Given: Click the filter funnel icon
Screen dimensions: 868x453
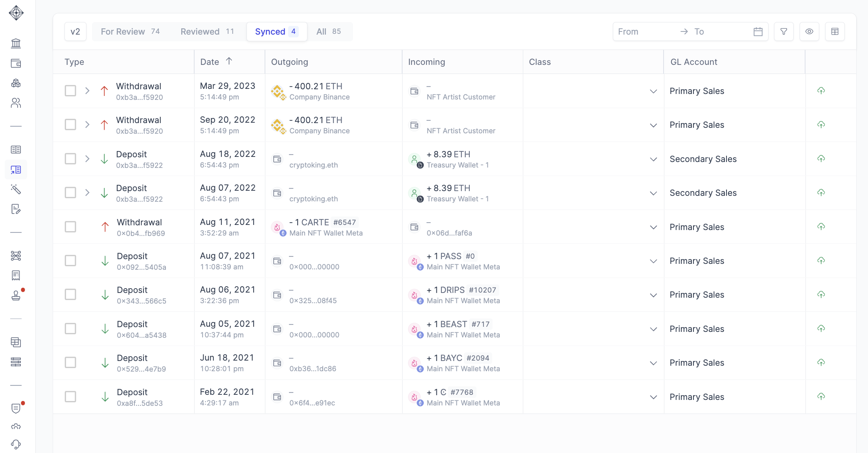Looking at the screenshot, I should [783, 31].
